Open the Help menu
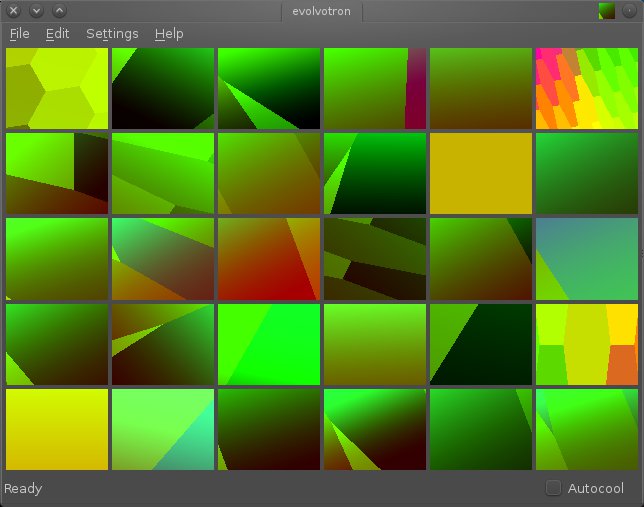Viewport: 644px width, 507px height. pos(169,33)
